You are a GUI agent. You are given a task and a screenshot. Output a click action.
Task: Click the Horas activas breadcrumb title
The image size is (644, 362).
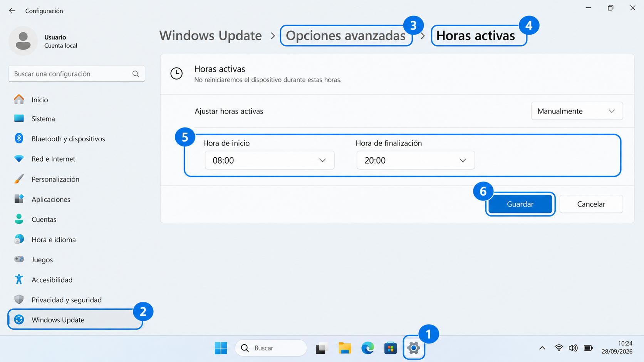(475, 35)
